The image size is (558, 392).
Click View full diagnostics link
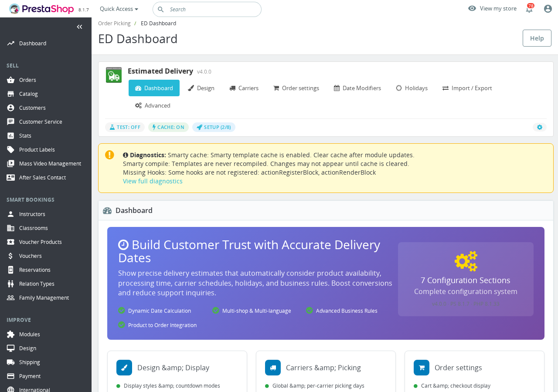point(153,181)
